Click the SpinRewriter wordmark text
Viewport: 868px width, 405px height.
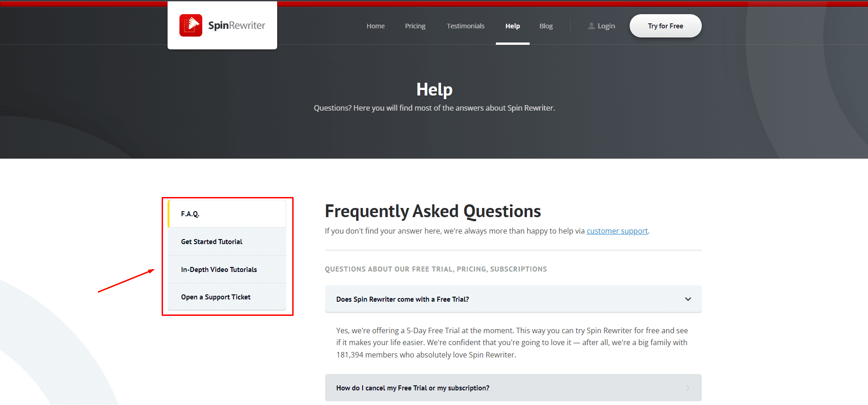point(237,26)
